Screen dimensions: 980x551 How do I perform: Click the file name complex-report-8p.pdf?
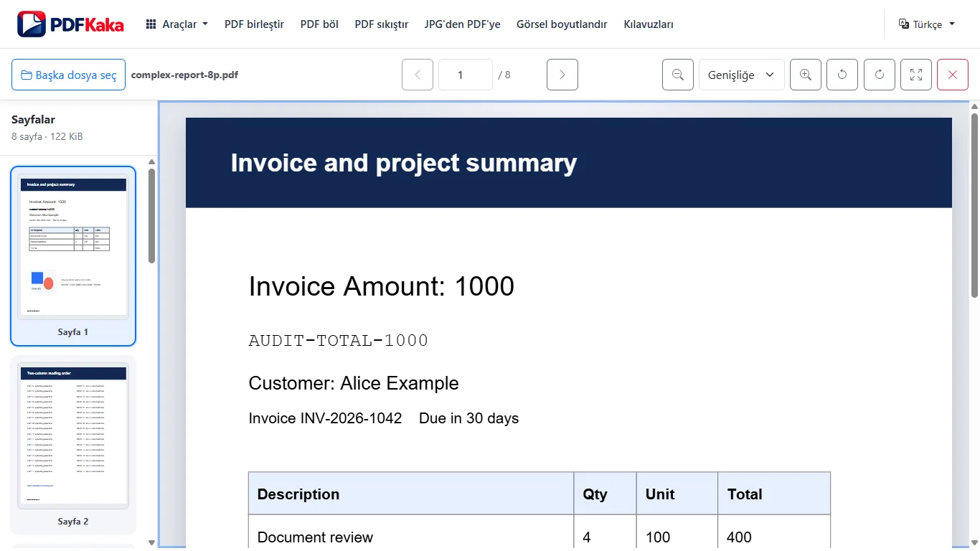click(x=185, y=75)
